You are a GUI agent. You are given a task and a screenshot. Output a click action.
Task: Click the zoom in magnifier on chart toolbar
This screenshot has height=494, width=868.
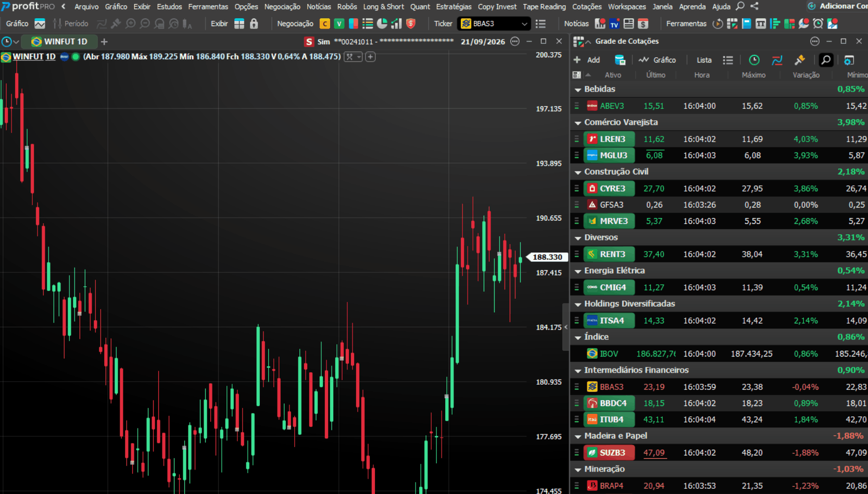point(131,23)
